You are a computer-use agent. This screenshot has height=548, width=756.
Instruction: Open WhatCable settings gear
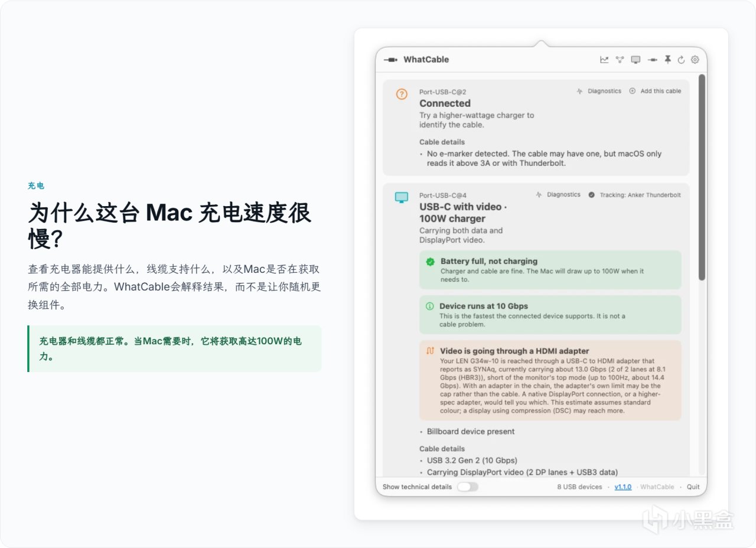point(695,60)
